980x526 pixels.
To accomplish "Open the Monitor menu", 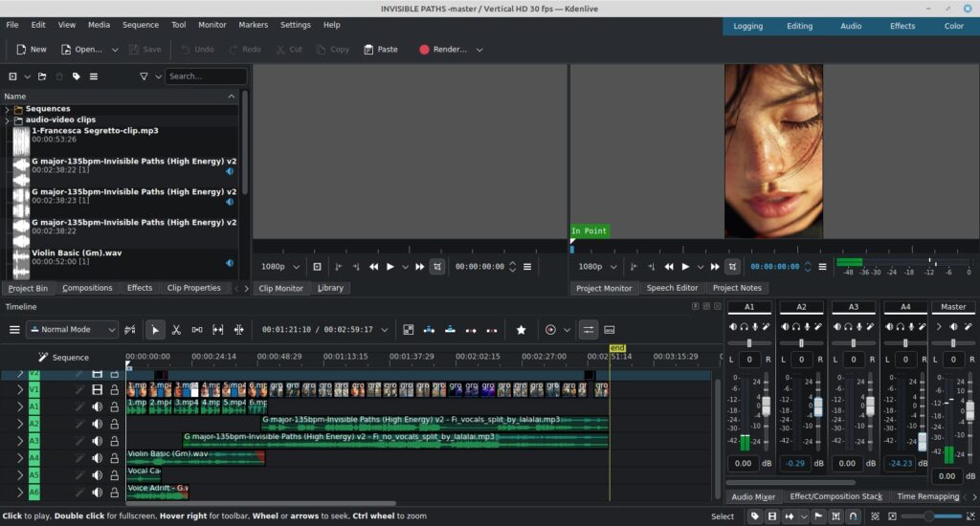I will (x=212, y=25).
